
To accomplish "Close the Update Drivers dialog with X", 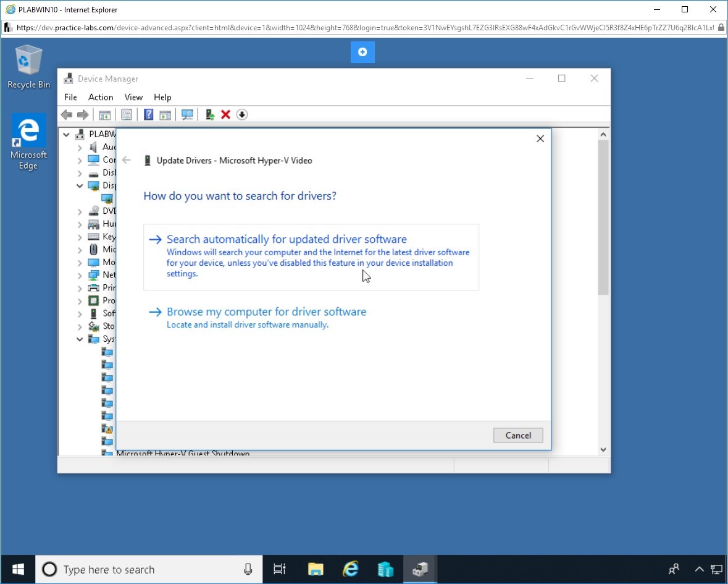I will click(x=540, y=138).
